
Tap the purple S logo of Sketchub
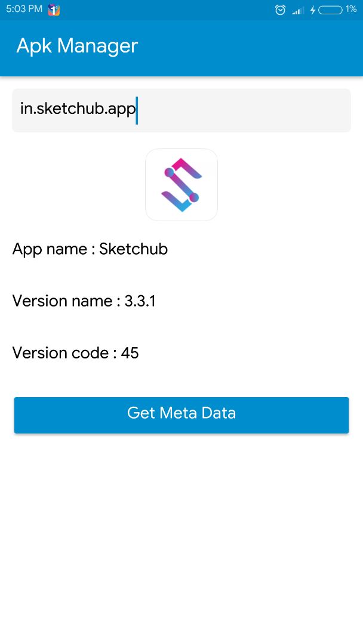pyautogui.click(x=181, y=185)
